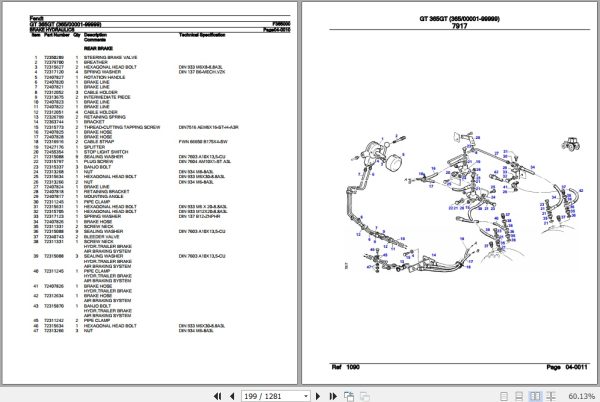Select the continuous facing layout
Viewport: 600px width, 402px height.
coord(551,396)
